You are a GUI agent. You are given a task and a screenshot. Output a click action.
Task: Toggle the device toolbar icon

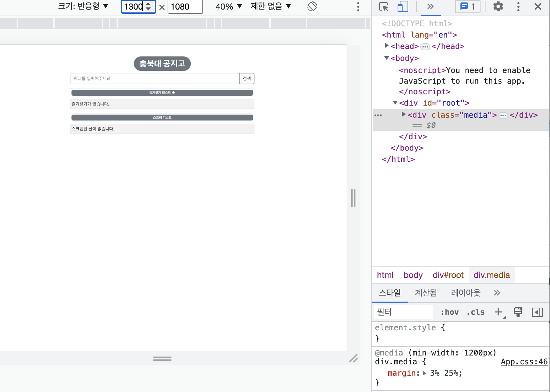403,7
